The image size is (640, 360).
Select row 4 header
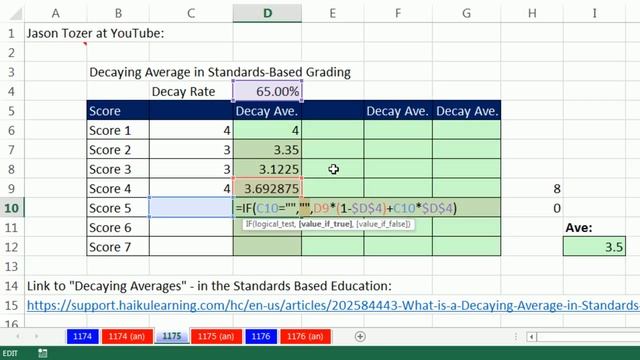point(11,91)
